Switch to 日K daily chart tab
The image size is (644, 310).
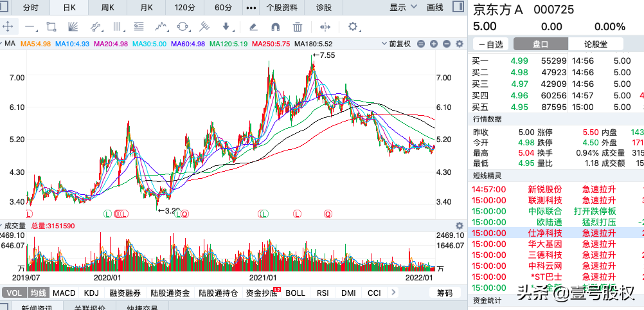pos(69,8)
